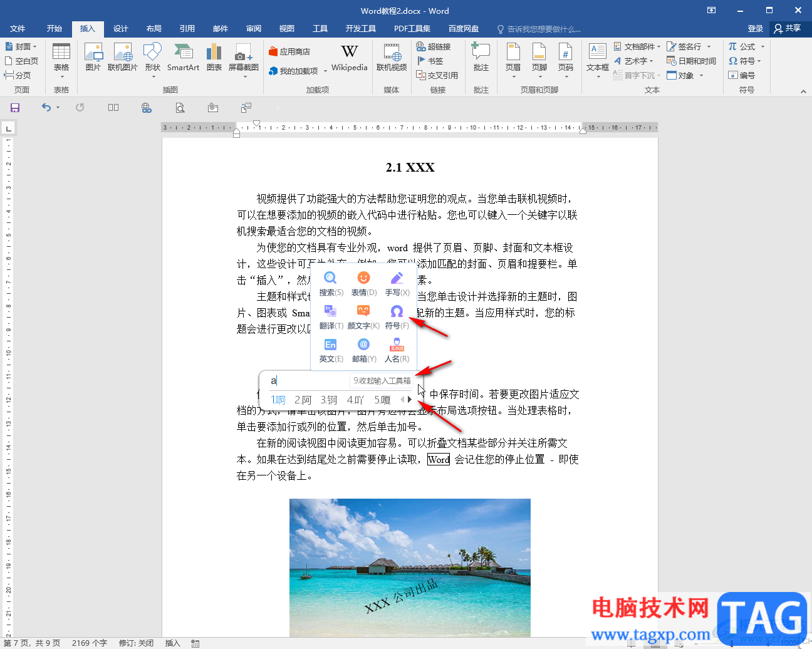The height and width of the screenshot is (649, 812).
Task: Click the 告诉我您想要做什么 search box
Action: pyautogui.click(x=539, y=29)
